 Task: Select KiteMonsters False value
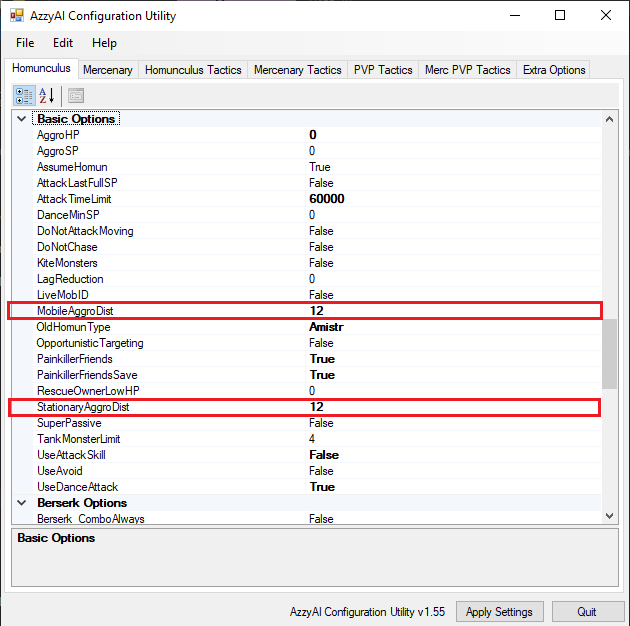pos(453,263)
